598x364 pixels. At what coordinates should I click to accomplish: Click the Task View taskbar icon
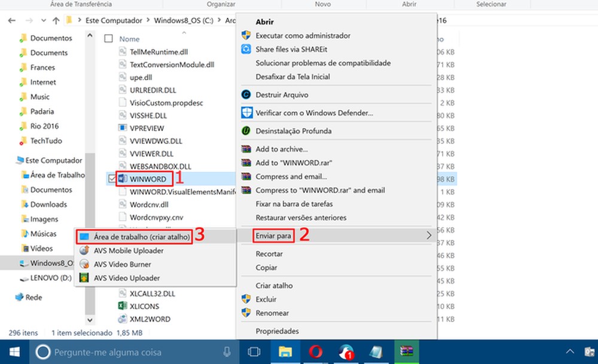point(254,352)
